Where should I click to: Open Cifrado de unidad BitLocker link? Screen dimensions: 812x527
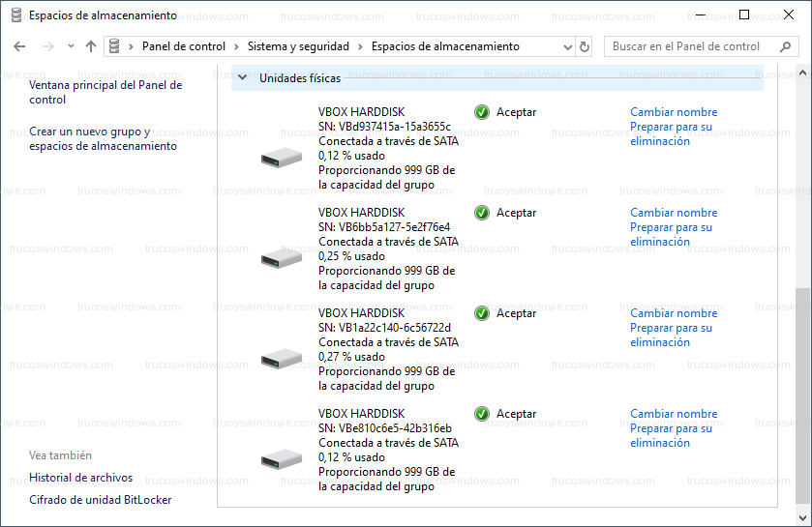tap(101, 500)
